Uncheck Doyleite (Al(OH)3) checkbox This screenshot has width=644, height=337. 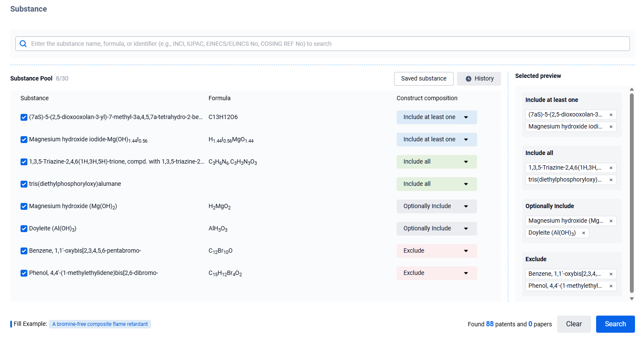point(24,229)
